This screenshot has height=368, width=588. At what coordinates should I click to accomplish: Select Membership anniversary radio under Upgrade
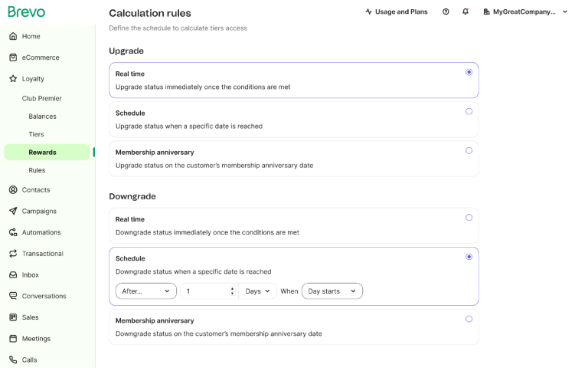coord(469,150)
